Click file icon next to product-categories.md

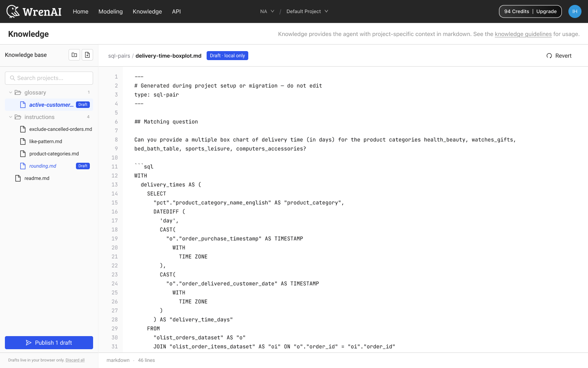click(x=23, y=154)
